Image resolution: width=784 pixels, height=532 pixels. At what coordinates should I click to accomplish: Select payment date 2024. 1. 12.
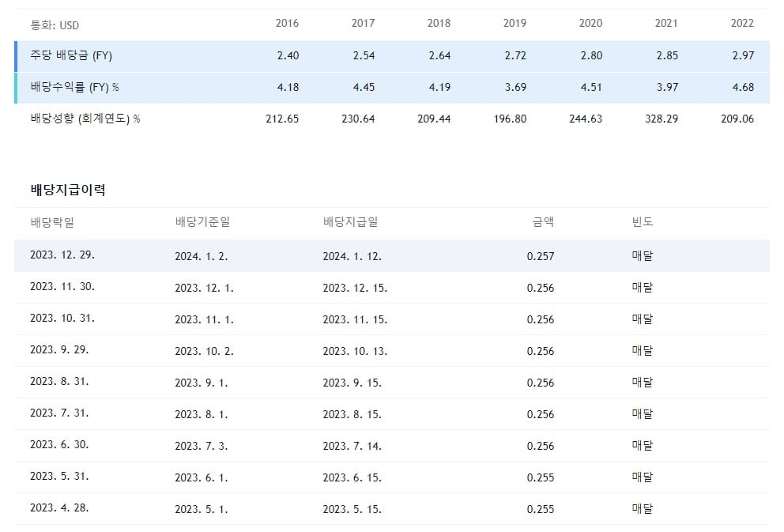pyautogui.click(x=352, y=256)
